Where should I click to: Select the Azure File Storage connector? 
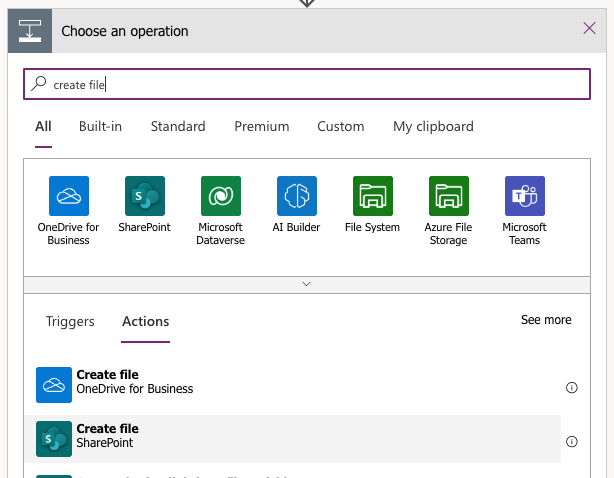[448, 196]
